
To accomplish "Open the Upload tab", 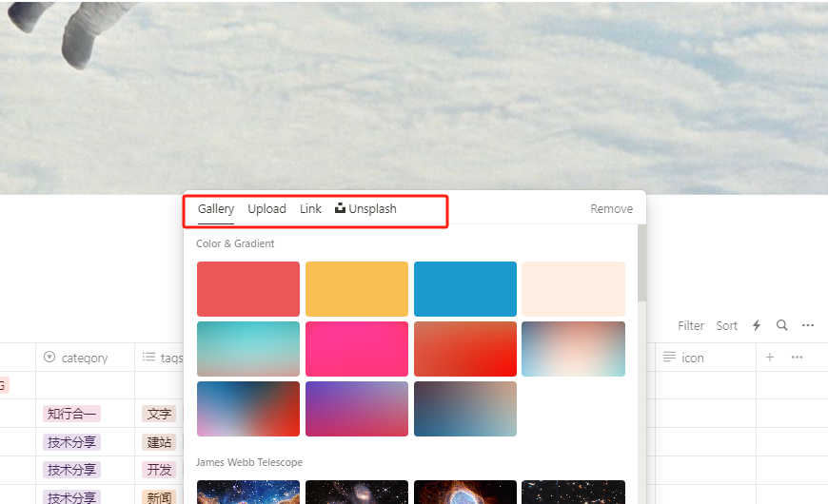I will tap(266, 209).
